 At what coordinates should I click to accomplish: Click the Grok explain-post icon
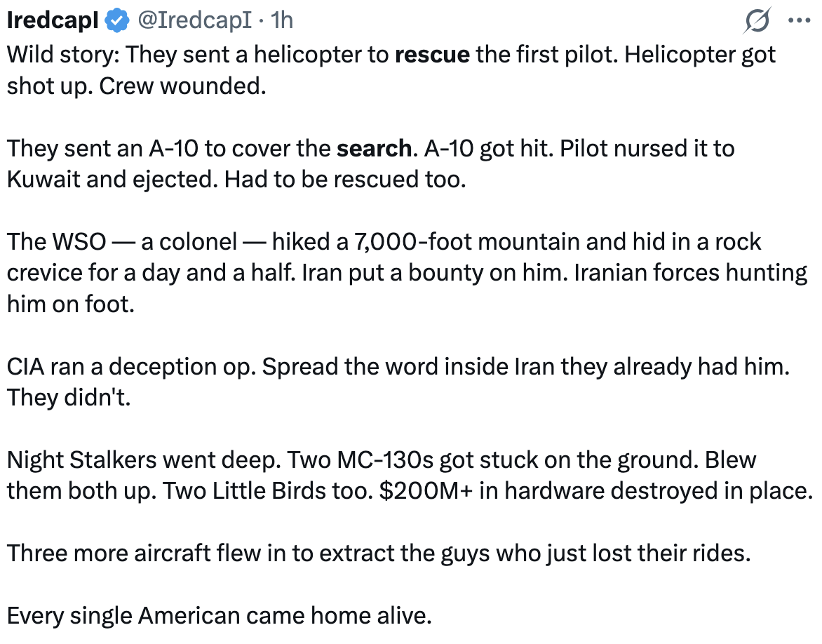757,20
